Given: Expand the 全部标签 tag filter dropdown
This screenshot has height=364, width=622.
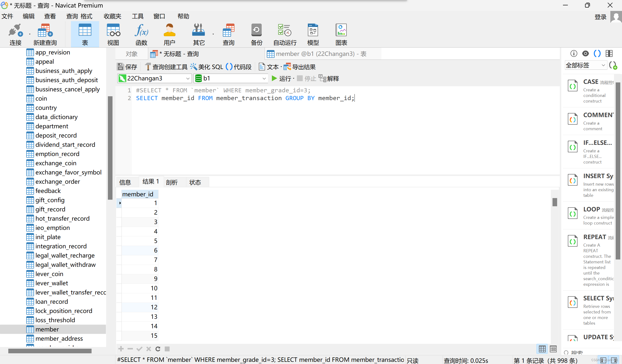Looking at the screenshot, I should [x=603, y=65].
